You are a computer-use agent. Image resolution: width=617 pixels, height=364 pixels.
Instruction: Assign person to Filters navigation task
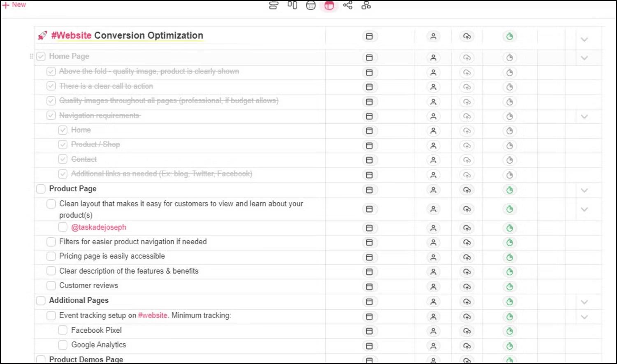[x=433, y=243]
